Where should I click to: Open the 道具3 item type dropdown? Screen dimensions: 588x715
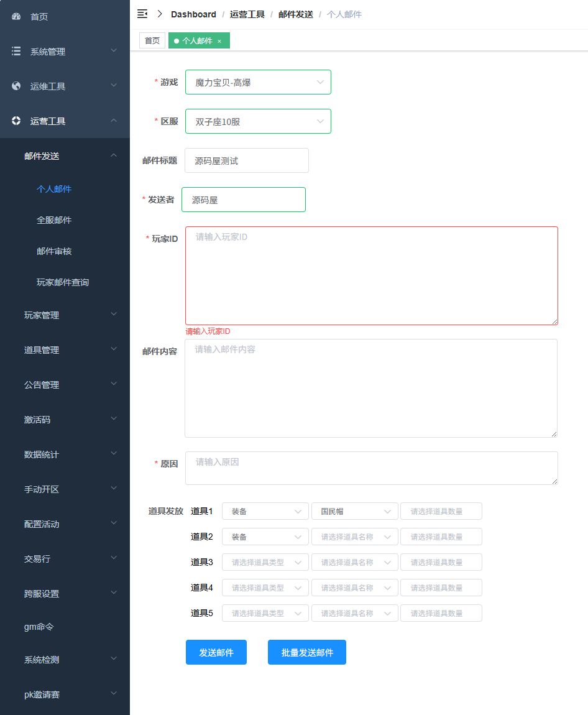point(265,562)
